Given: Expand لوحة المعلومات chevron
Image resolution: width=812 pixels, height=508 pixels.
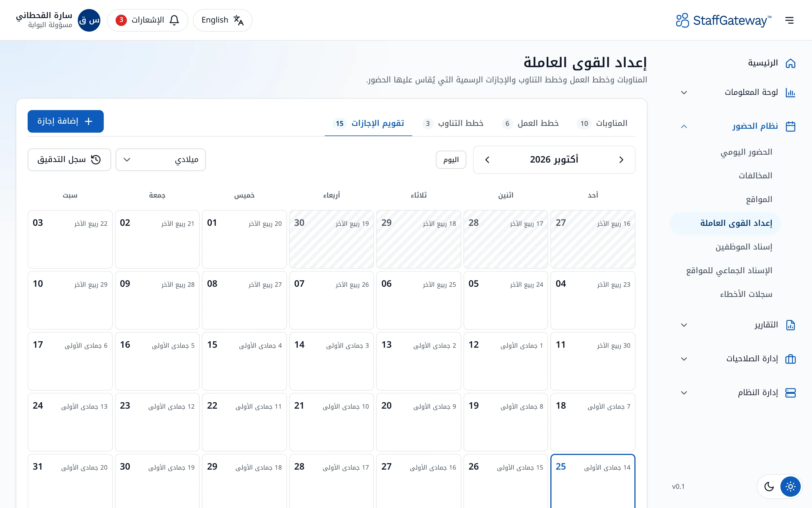Looking at the screenshot, I should point(684,92).
